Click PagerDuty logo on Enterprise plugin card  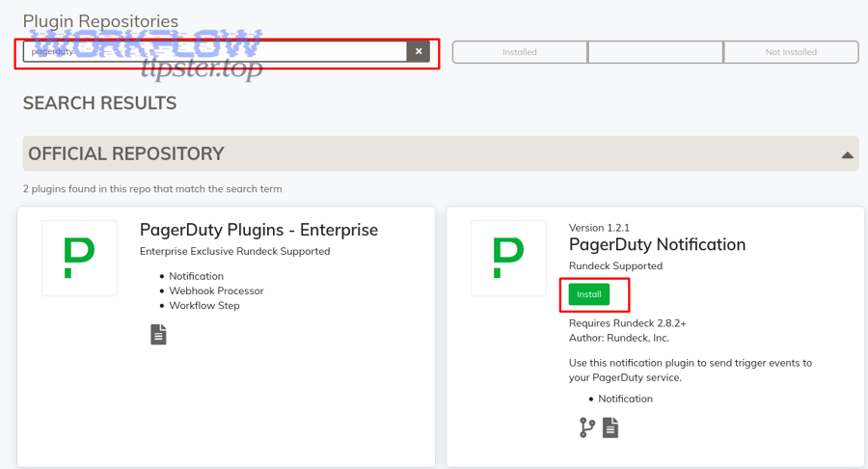click(x=79, y=258)
